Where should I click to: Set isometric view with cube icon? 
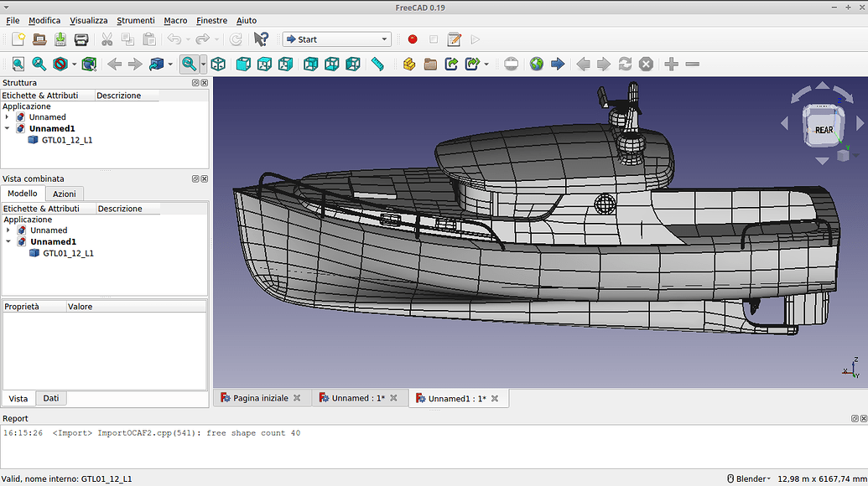tap(218, 65)
